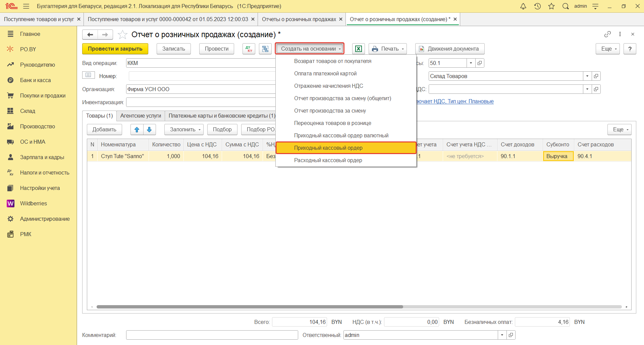The height and width of the screenshot is (345, 644).
Task: Expand the Склад Товаров dropdown arrow
Action: 587,76
